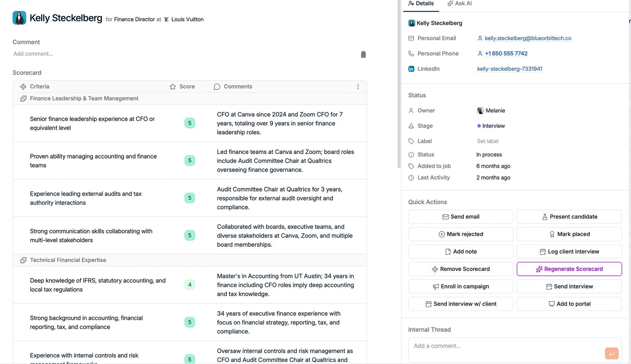The image size is (631, 364).
Task: Click score 5 for managing accounting teams
Action: click(x=190, y=161)
